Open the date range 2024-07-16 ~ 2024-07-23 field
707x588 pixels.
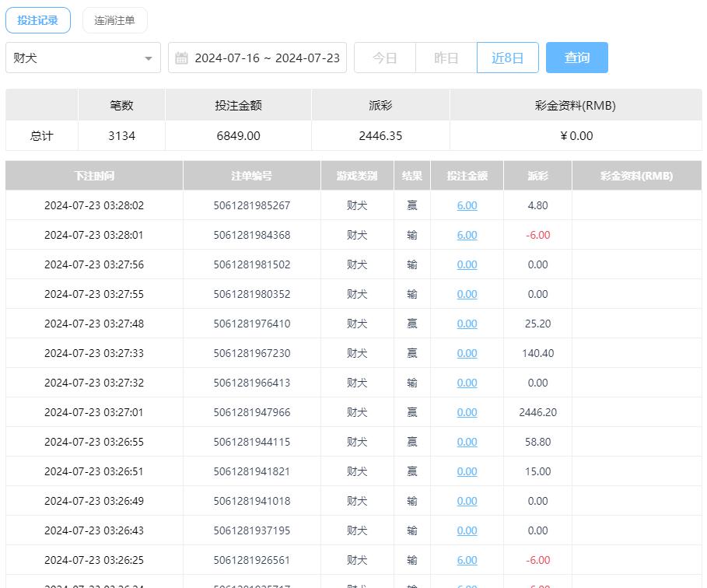[x=267, y=58]
